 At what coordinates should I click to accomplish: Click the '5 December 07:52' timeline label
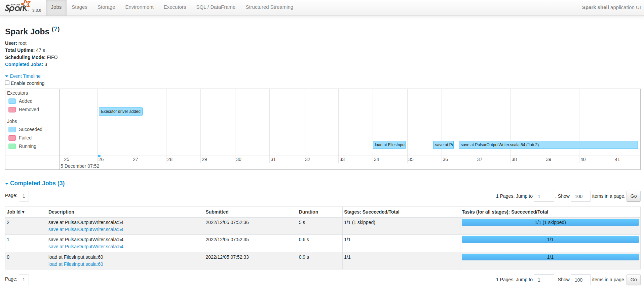(x=80, y=166)
